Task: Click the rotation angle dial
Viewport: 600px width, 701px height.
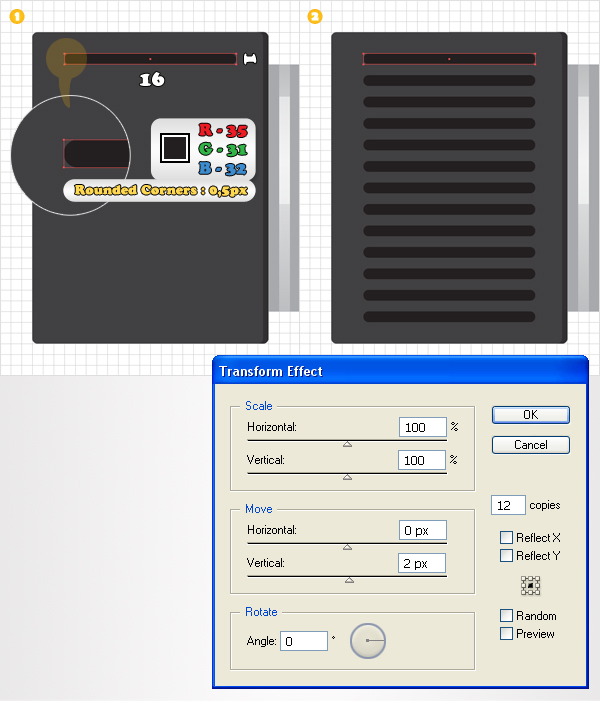Action: [x=368, y=641]
